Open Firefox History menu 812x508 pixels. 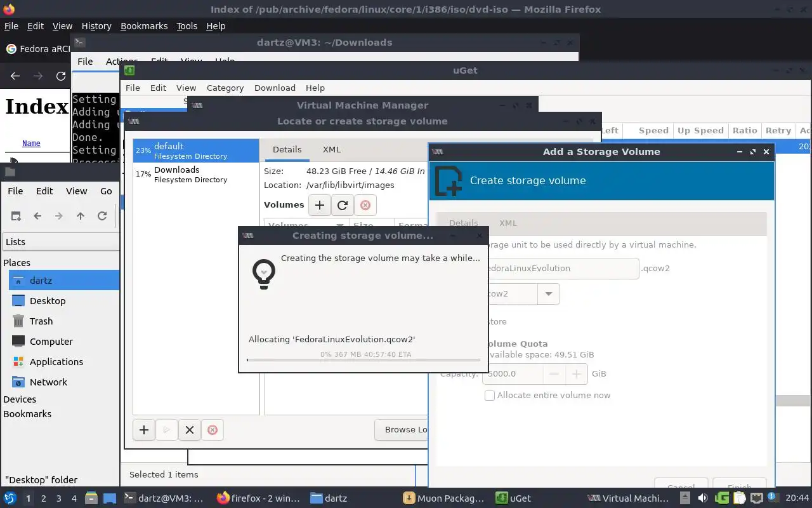point(96,26)
